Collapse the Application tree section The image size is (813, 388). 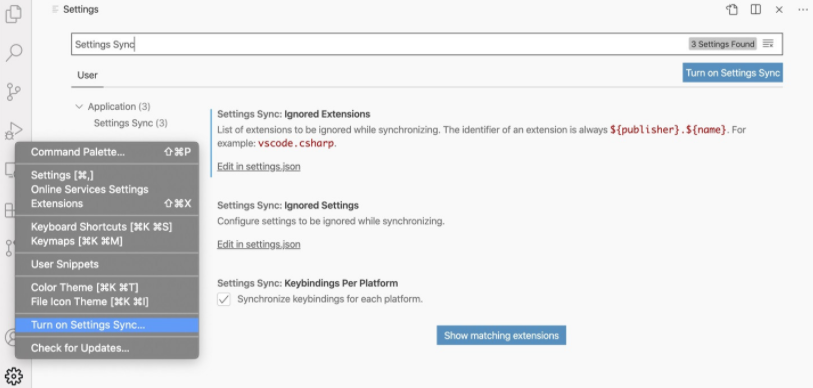click(x=79, y=106)
